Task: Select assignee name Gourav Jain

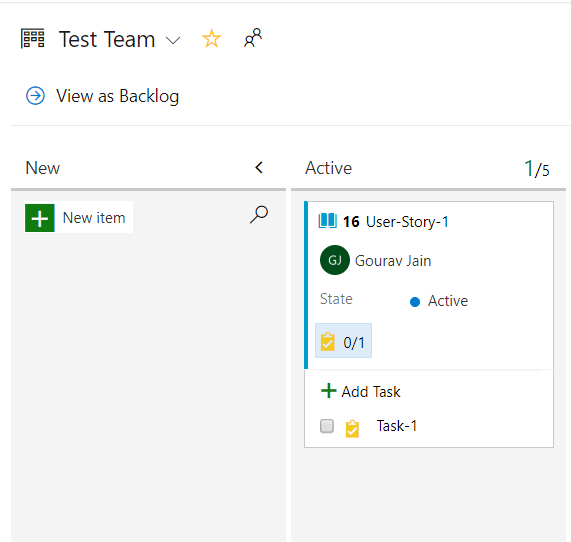Action: click(393, 261)
